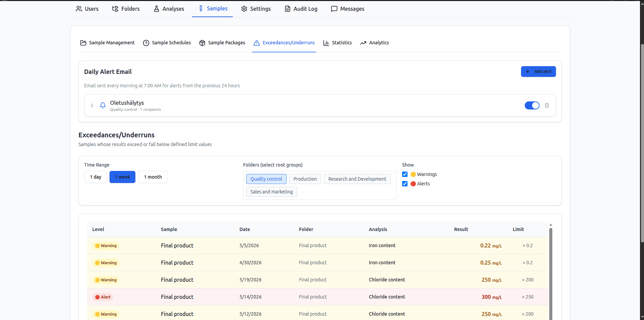The width and height of the screenshot is (644, 320).
Task: Open Final product sample from 5/5/2026 row
Action: (177, 245)
